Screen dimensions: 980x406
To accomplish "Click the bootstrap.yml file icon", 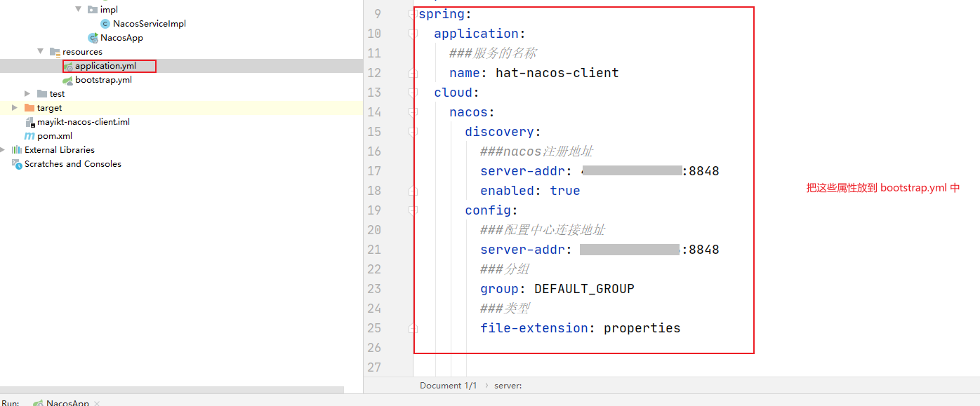I will (x=68, y=79).
